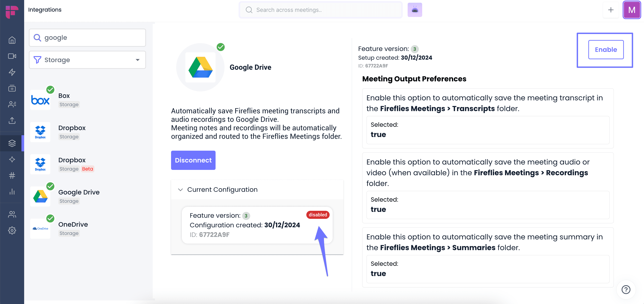Click the lightning bolt sidebar icon
644x304 pixels.
click(12, 72)
